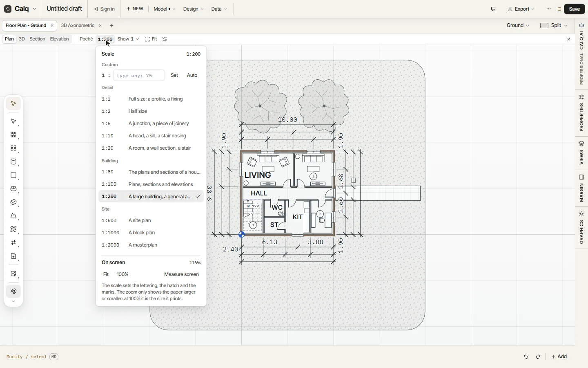Expand the Model menu
This screenshot has width=588, height=368.
point(165,9)
